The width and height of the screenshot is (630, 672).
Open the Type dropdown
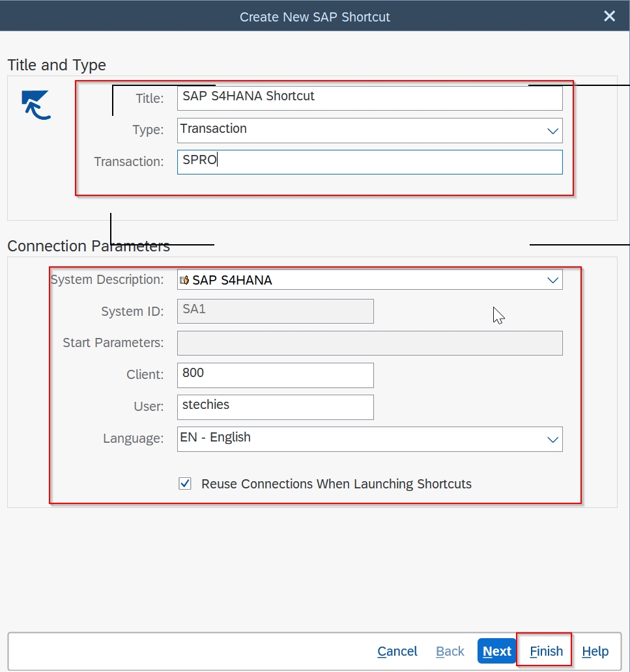pyautogui.click(x=554, y=130)
